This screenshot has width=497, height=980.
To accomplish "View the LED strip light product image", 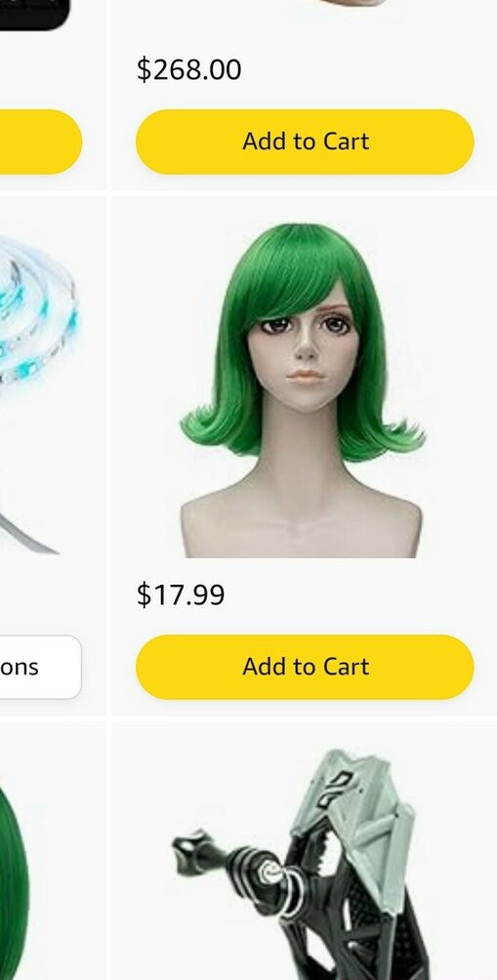I will 39,393.
